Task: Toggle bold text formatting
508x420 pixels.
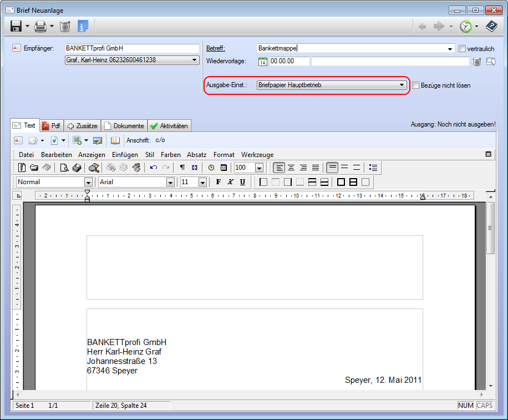Action: (x=218, y=182)
